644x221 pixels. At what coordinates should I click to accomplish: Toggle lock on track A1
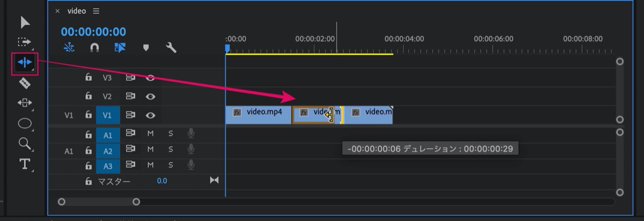tap(89, 134)
